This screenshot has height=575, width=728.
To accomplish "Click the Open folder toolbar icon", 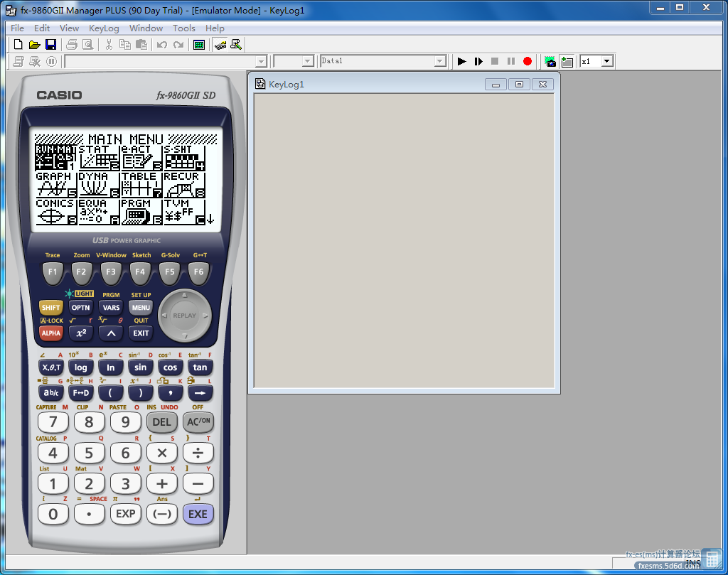I will tap(34, 45).
